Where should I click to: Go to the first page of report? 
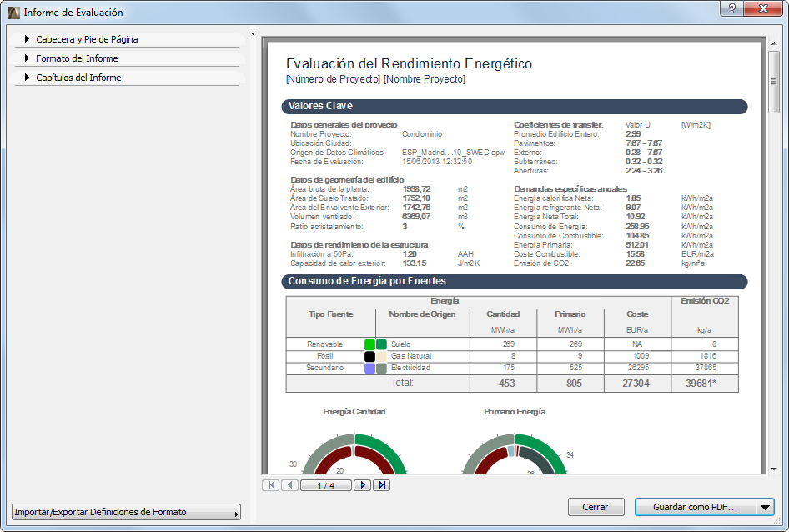tap(271, 485)
